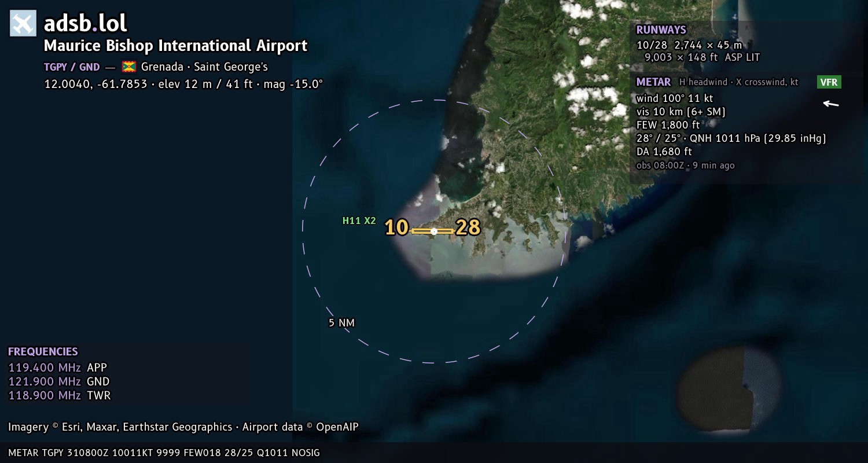Select the 121.900 MHz GND frequency
The image size is (868, 463).
point(59,381)
